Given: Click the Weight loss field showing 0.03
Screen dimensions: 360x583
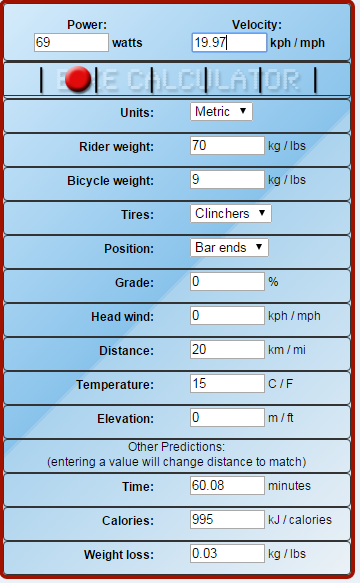Looking at the screenshot, I should tap(227, 554).
